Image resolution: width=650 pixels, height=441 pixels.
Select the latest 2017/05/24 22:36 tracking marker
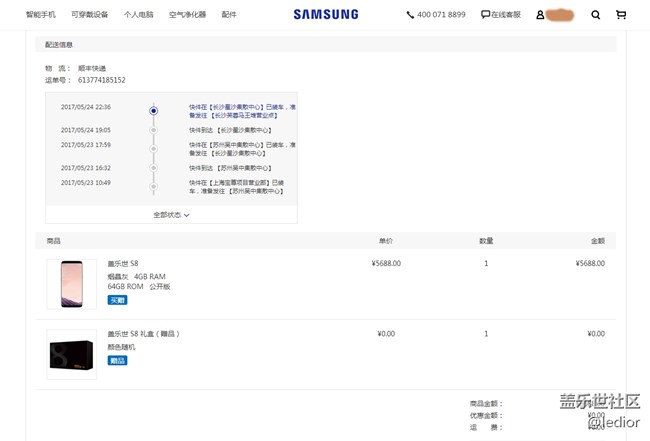click(153, 111)
